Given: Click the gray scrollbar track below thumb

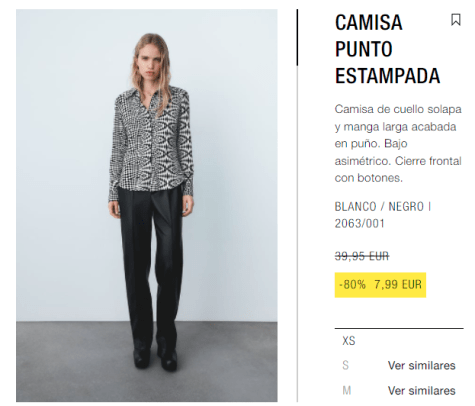Looking at the screenshot, I should (x=297, y=233).
